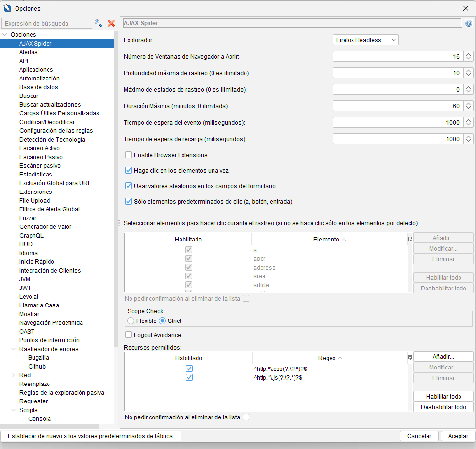The image size is (476, 449).
Task: Open the blue help icon for AJAX Spider
Action: coord(469,23)
